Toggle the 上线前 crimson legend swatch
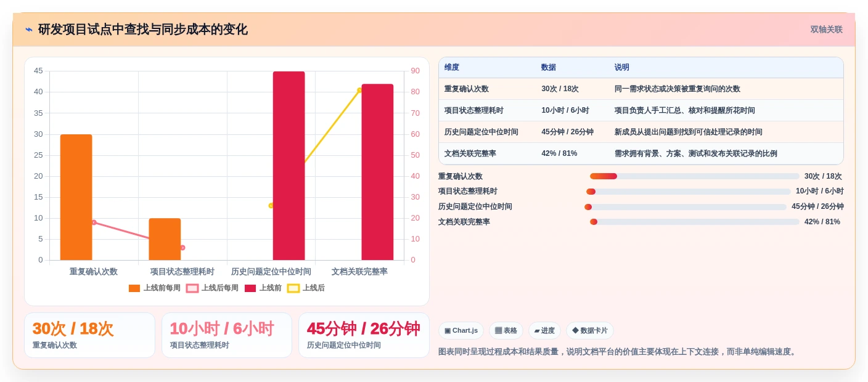The height and width of the screenshot is (382, 868). coord(250,288)
